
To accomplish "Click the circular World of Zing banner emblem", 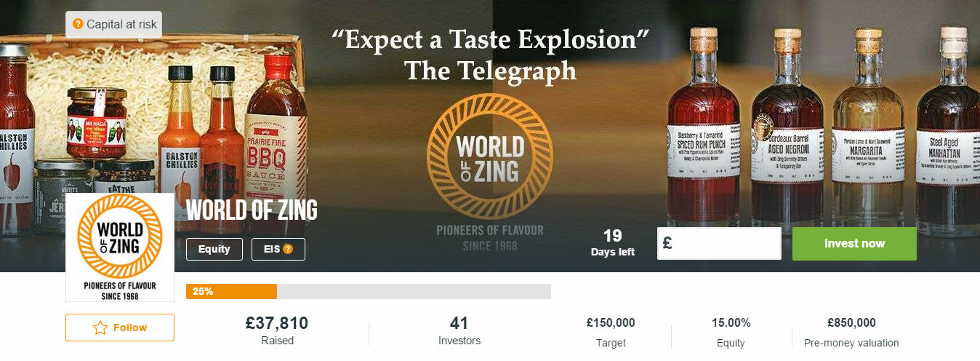I will (x=489, y=156).
